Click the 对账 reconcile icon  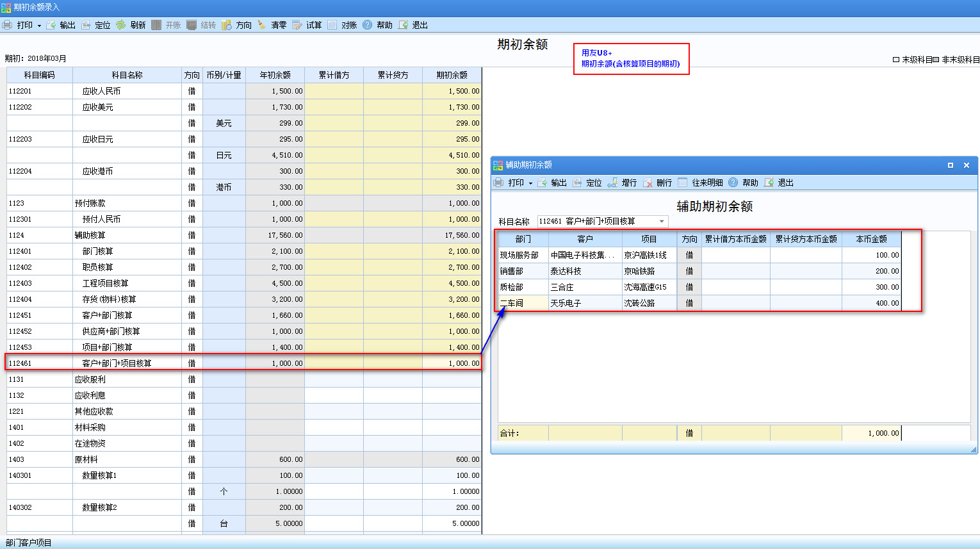(332, 25)
